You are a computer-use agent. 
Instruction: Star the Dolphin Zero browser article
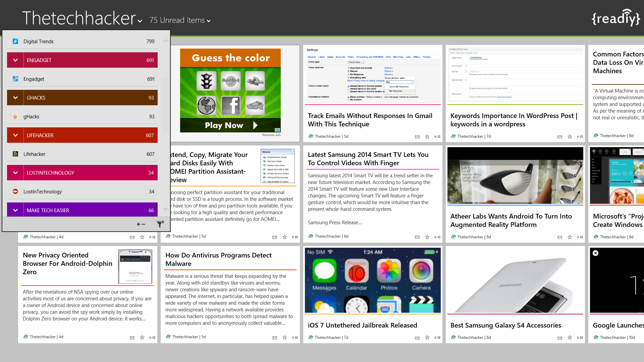click(142, 338)
